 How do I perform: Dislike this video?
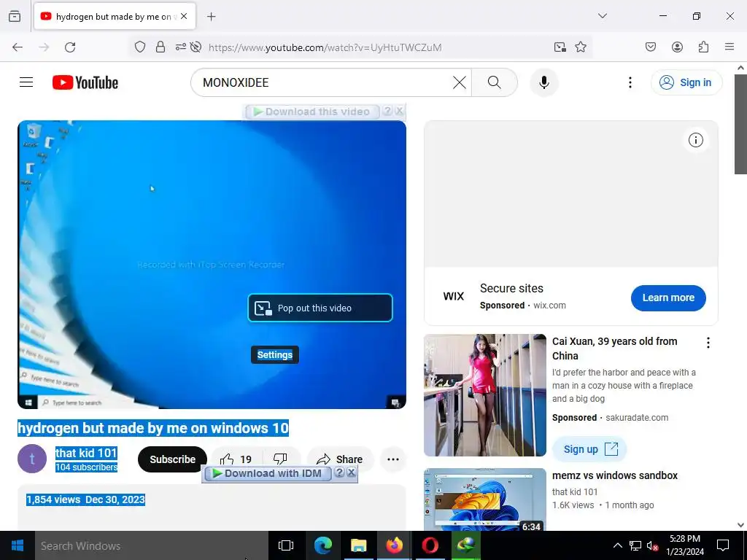pos(281,459)
